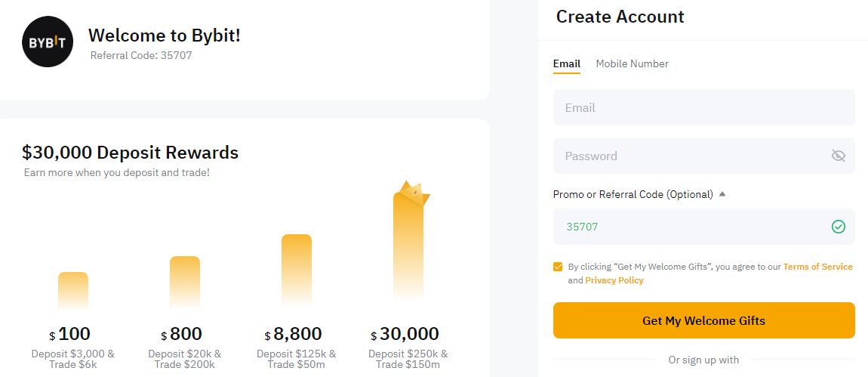This screenshot has width=868, height=377.
Task: Click 'Earn more when you deposit and trade!' text
Action: coord(117,173)
